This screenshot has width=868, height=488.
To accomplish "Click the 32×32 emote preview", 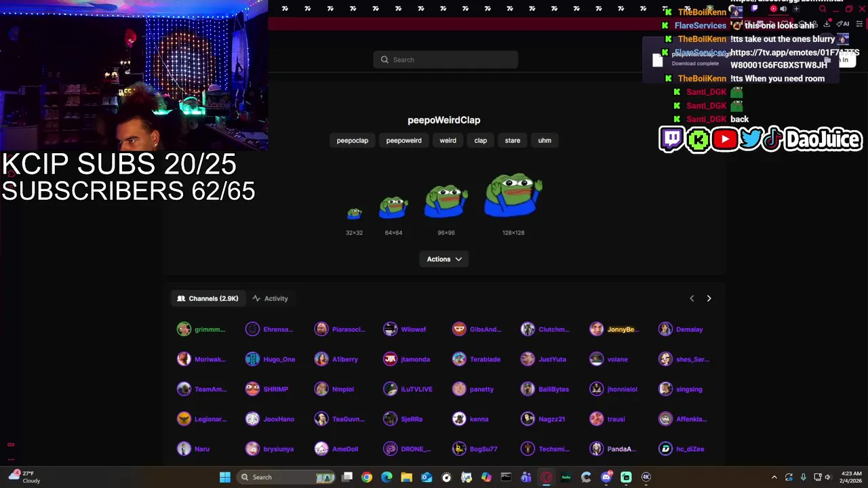I will tap(355, 214).
